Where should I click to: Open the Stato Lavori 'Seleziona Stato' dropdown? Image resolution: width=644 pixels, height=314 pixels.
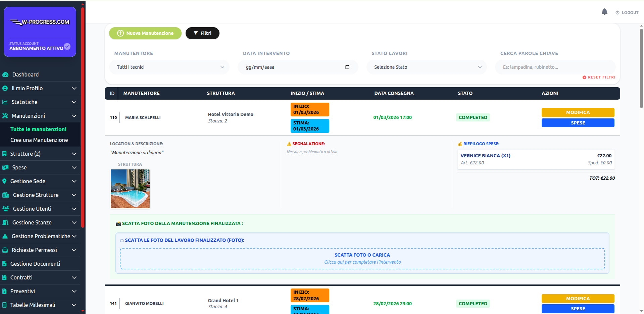click(x=426, y=67)
